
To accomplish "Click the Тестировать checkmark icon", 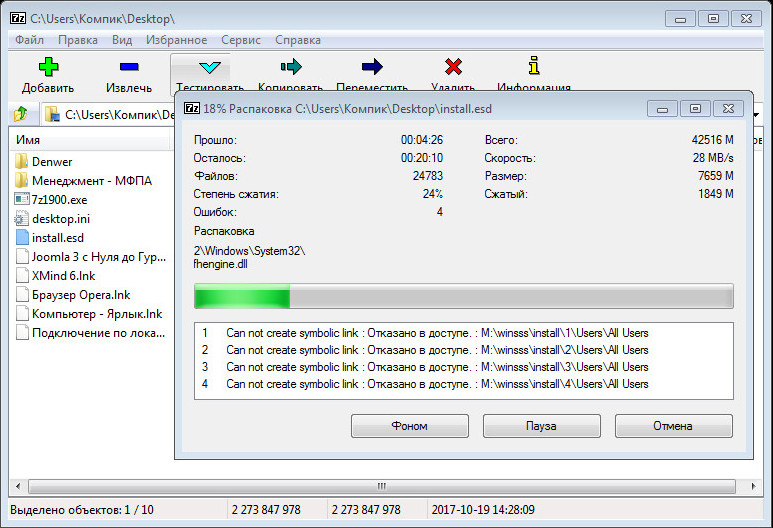I will (x=210, y=67).
